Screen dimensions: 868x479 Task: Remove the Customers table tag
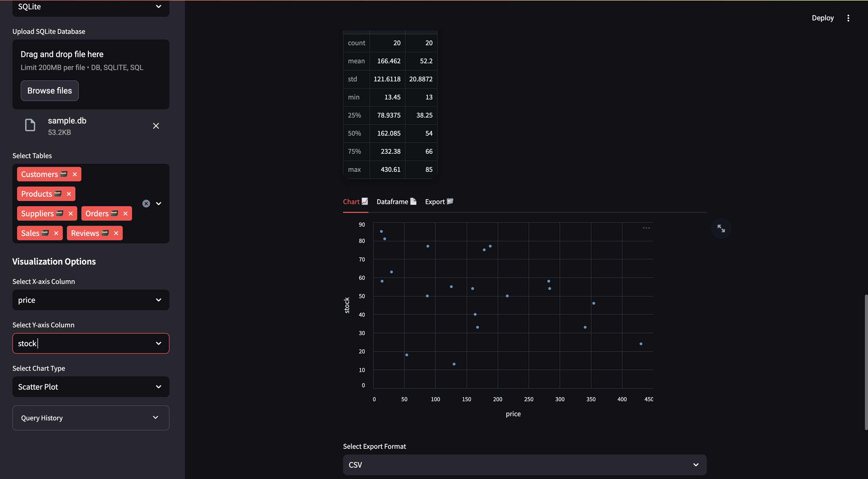pyautogui.click(x=75, y=174)
